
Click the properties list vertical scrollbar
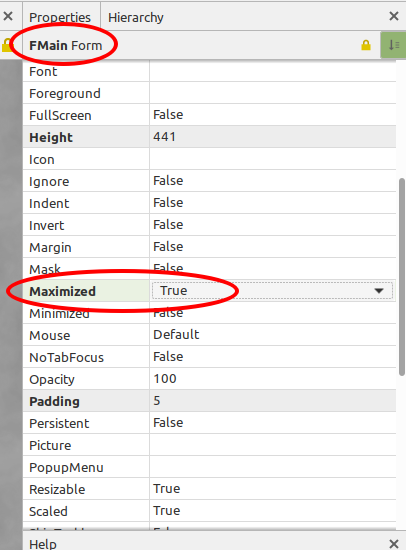[402, 277]
